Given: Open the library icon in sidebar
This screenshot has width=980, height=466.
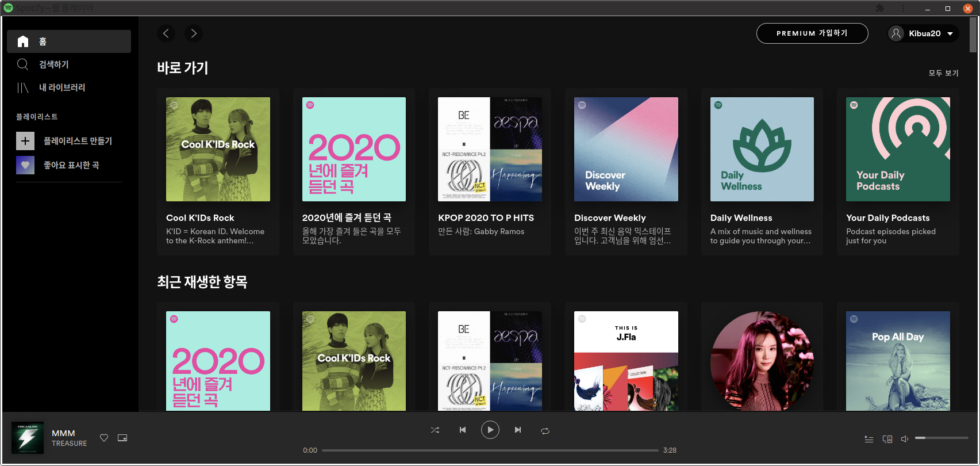Looking at the screenshot, I should click(x=22, y=87).
